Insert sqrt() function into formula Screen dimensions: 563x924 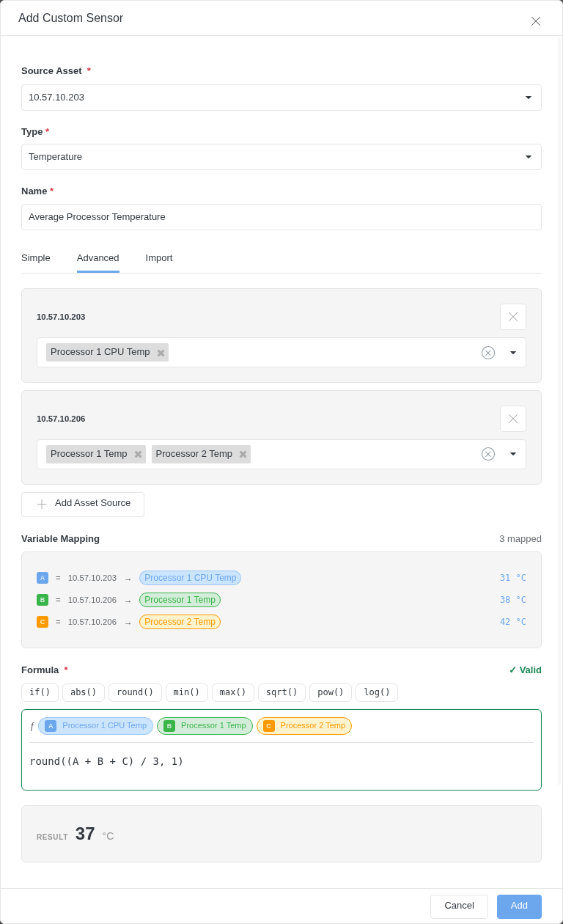point(281,693)
